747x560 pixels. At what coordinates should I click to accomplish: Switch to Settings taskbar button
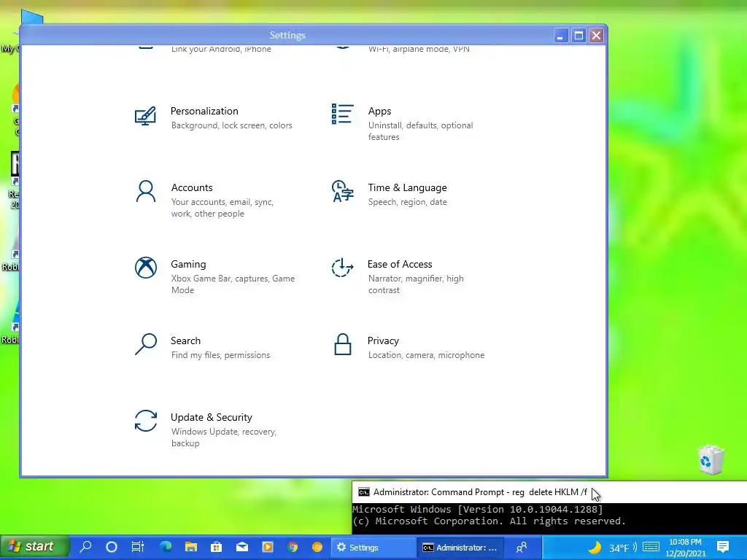373,547
